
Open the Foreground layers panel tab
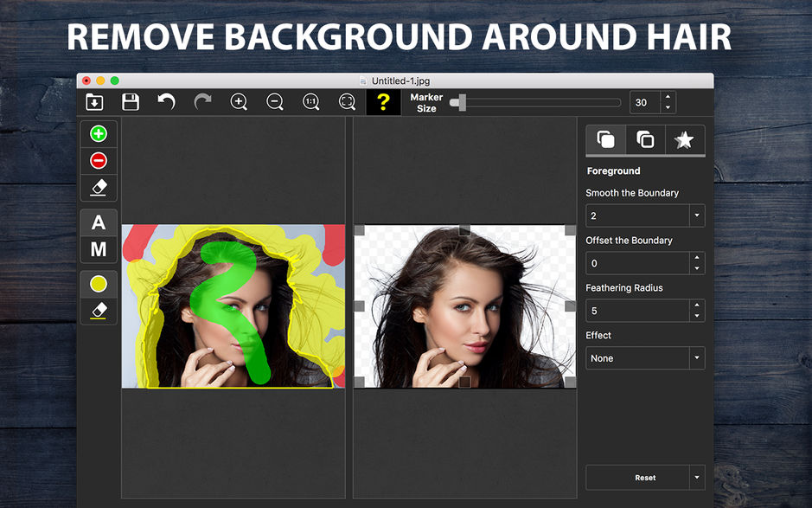pos(604,140)
